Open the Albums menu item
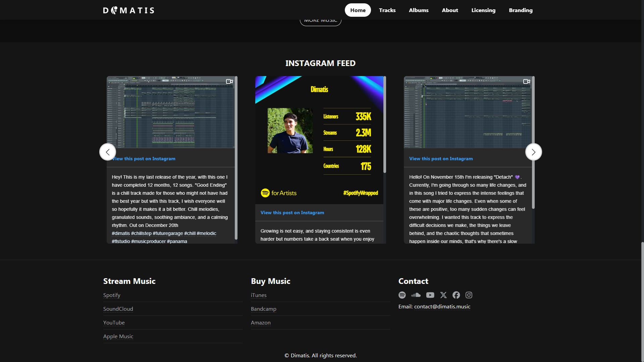This screenshot has width=644, height=362. [419, 10]
